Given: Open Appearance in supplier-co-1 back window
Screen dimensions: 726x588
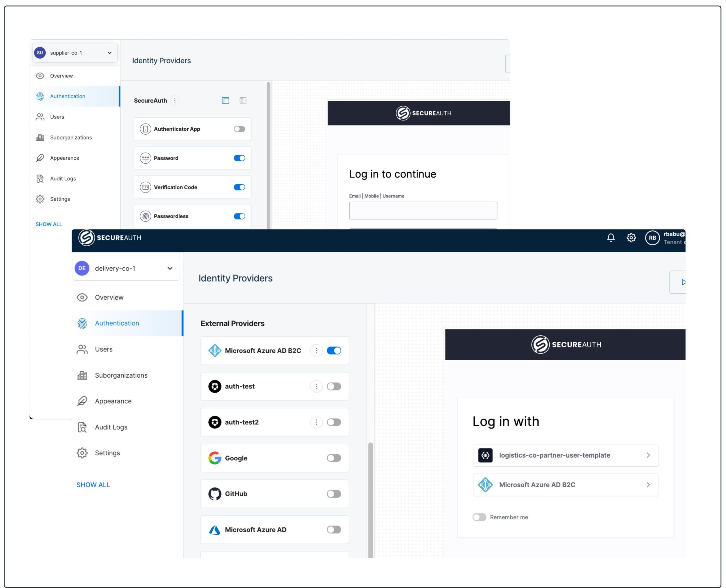Looking at the screenshot, I should tap(75, 158).
